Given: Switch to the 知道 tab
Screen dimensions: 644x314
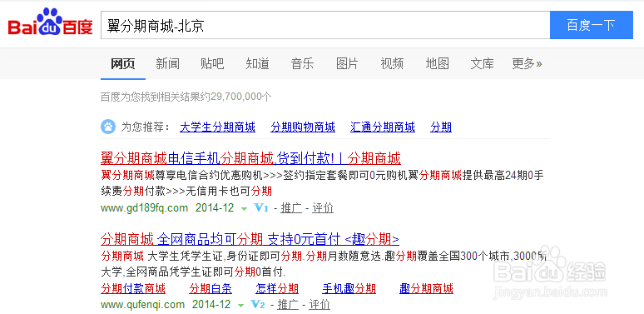Looking at the screenshot, I should 258,63.
